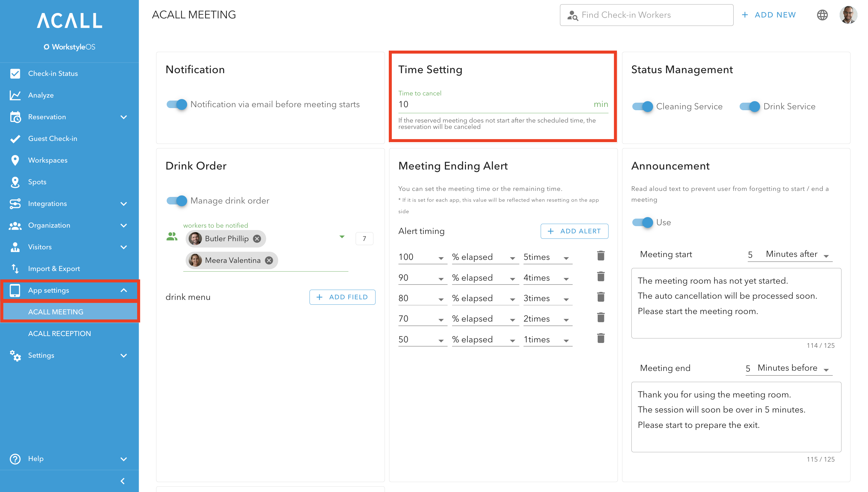Click the workers count box showing 7

point(364,238)
